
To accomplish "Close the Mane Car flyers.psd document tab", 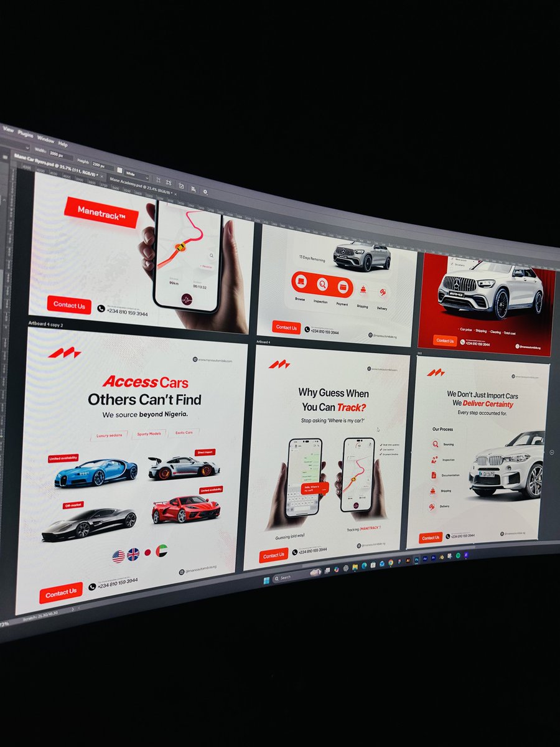I will coord(101,176).
